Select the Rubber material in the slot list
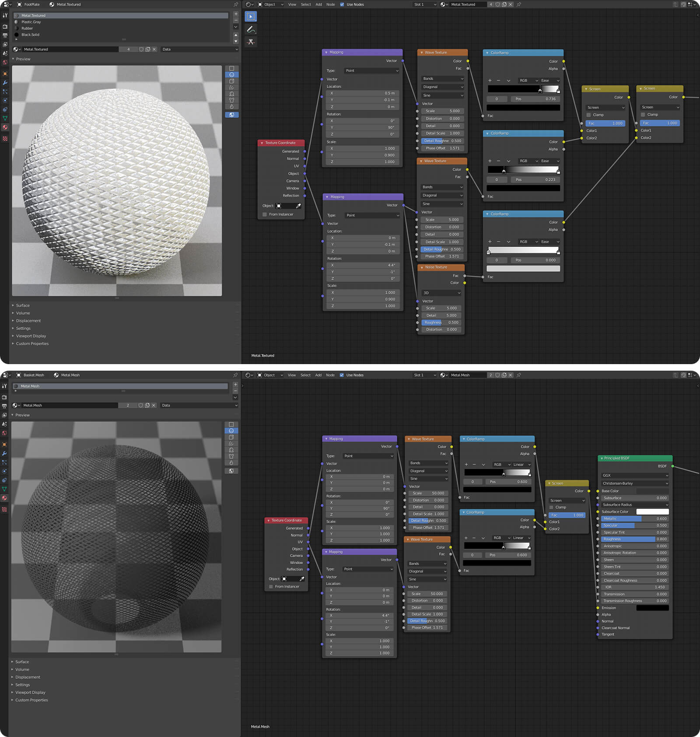The width and height of the screenshot is (700, 737). [x=27, y=28]
